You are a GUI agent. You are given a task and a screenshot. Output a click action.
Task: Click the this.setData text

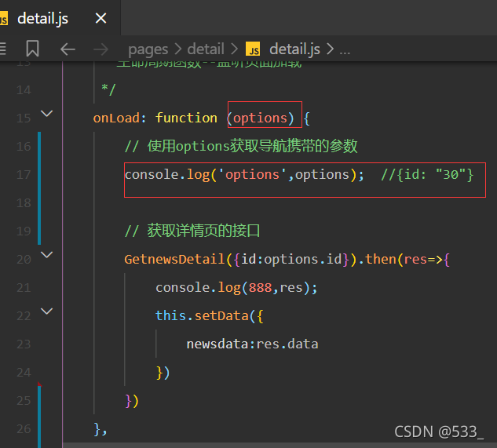(202, 315)
